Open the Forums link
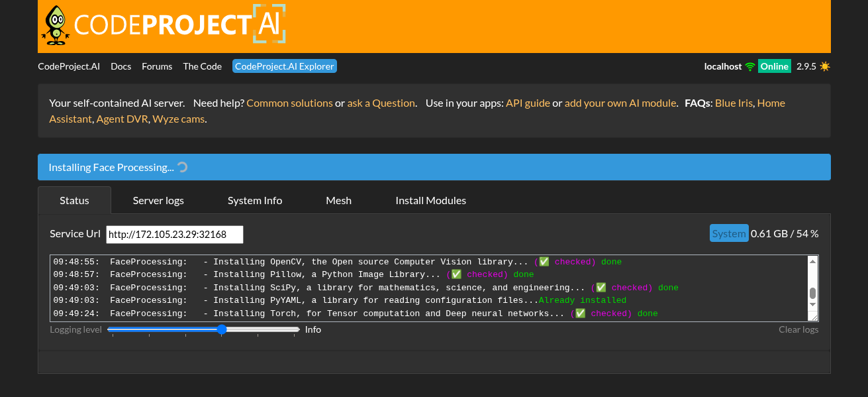Screen dimensions: 868x397 [157, 66]
